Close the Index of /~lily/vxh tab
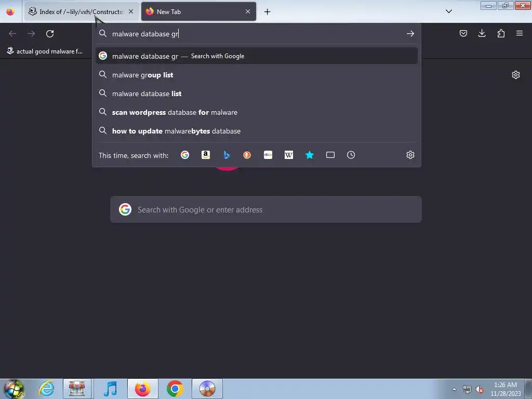 (131, 11)
